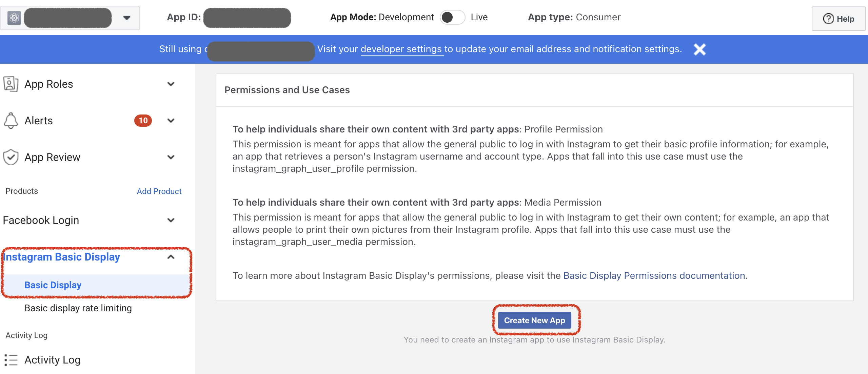Click the Create New App button
The width and height of the screenshot is (868, 374).
tap(534, 320)
